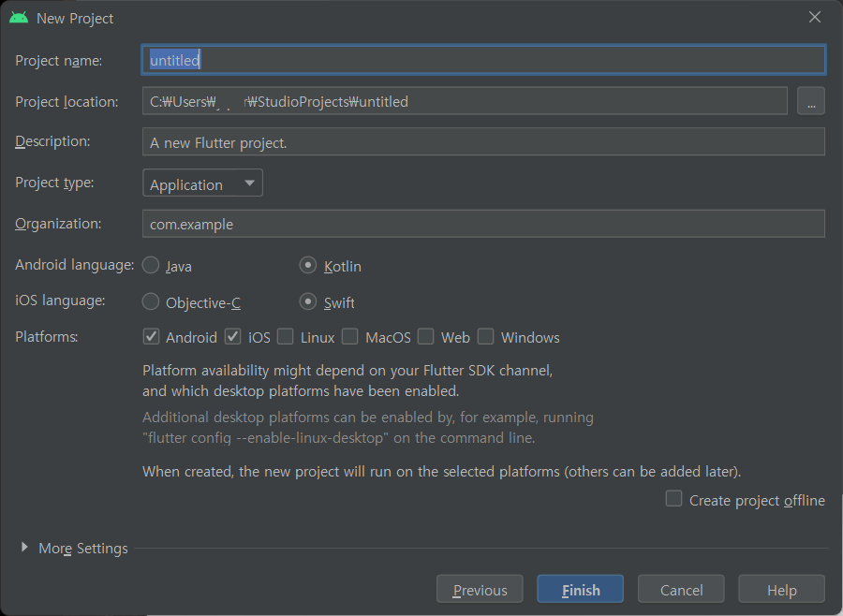Enable the Web platform checkbox
Image resolution: width=843 pixels, height=616 pixels.
click(x=426, y=337)
